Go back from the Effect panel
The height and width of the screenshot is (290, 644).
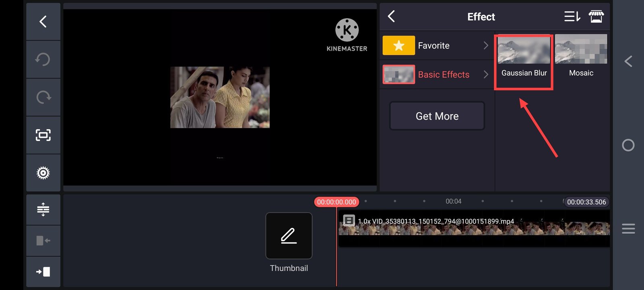391,17
